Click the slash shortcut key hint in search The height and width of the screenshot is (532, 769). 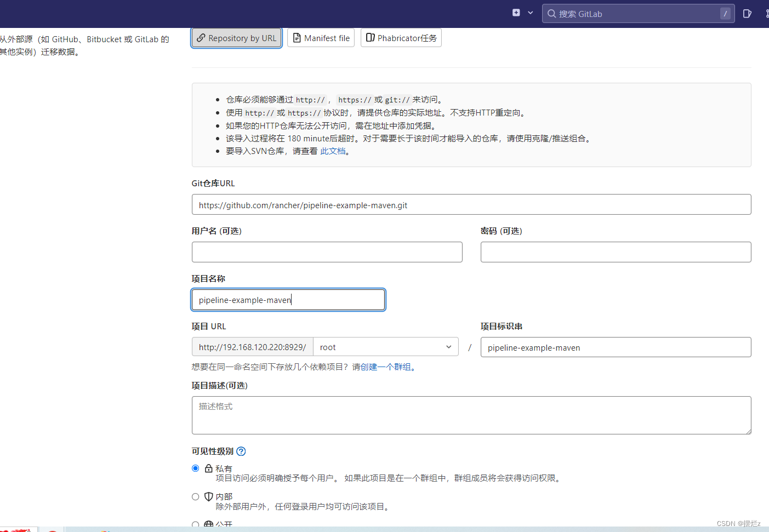[x=725, y=14]
